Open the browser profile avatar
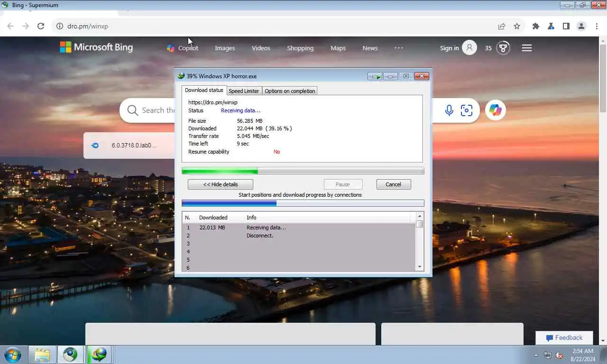Image resolution: width=607 pixels, height=364 pixels. (581, 26)
